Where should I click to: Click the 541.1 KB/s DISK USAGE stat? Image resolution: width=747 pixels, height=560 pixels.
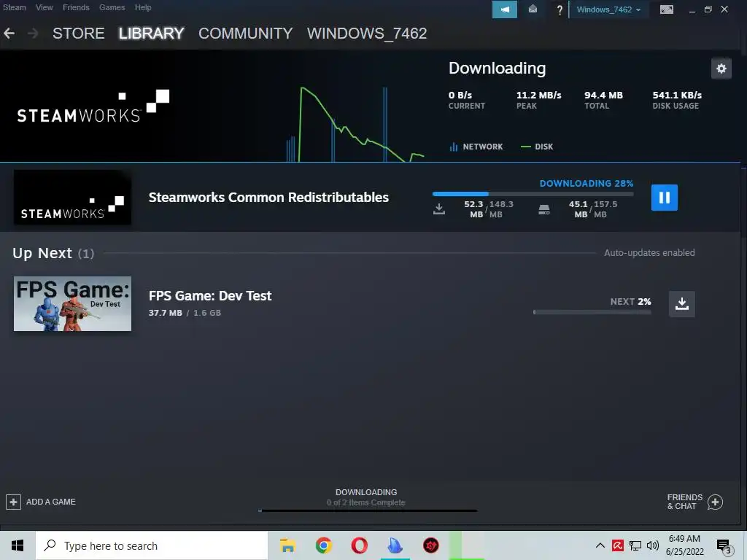(677, 100)
